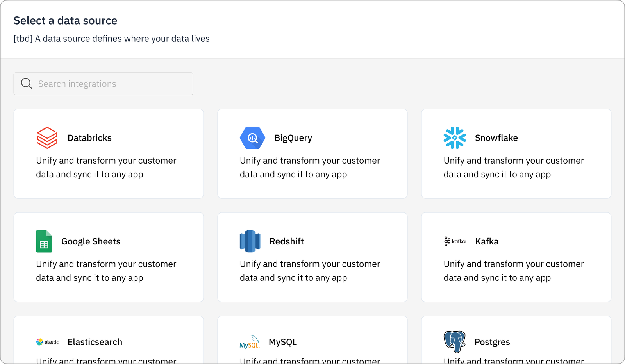Click the BigQuery hexagon icon

click(x=252, y=137)
